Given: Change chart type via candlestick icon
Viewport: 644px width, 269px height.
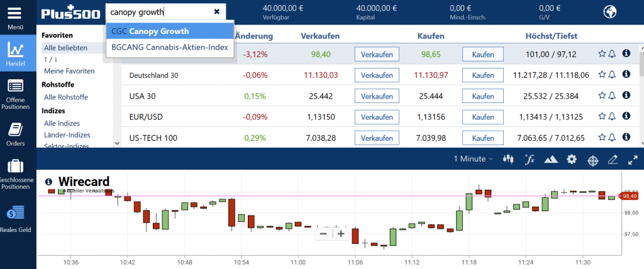Looking at the screenshot, I should click(x=509, y=159).
